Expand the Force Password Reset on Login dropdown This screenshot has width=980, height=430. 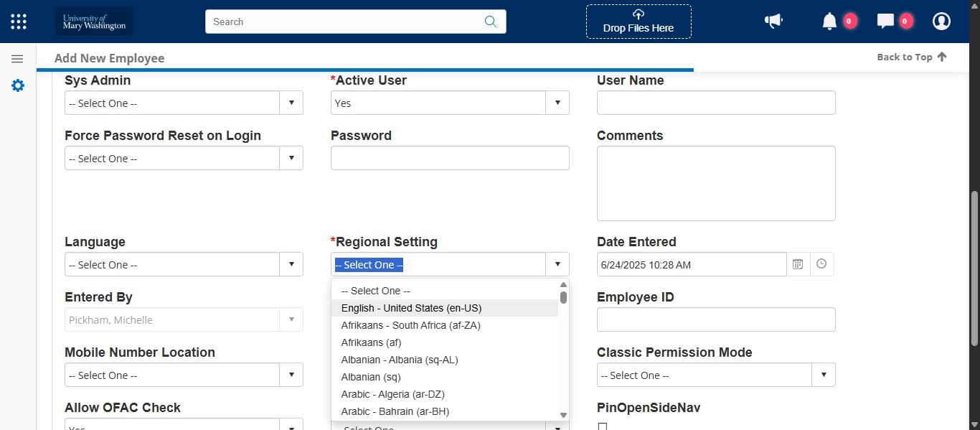coord(291,159)
